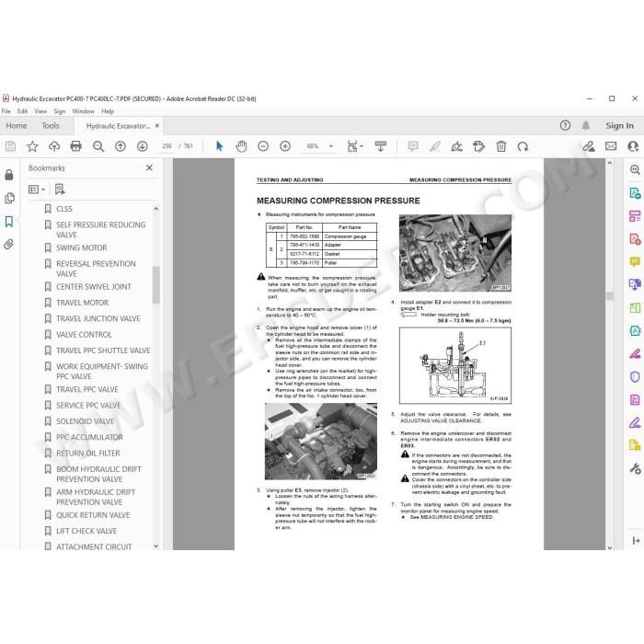Open the Help question mark
This screenshot has height=644, width=644.
pyautogui.click(x=565, y=126)
